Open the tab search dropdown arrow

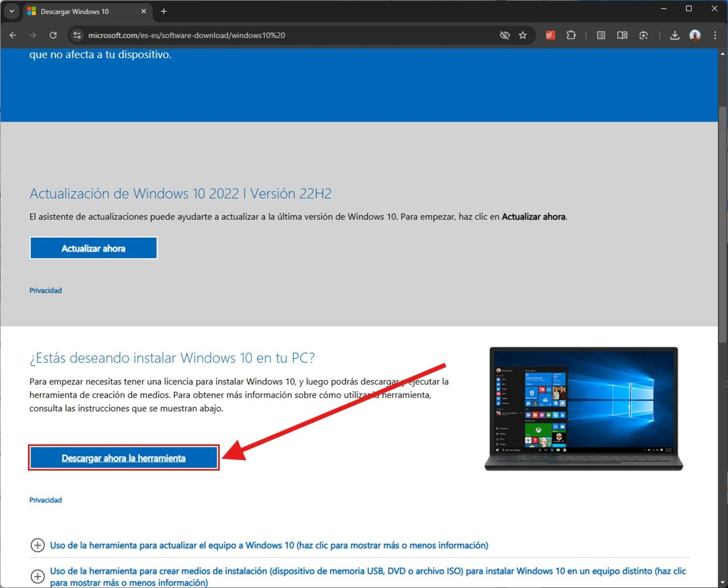point(12,11)
